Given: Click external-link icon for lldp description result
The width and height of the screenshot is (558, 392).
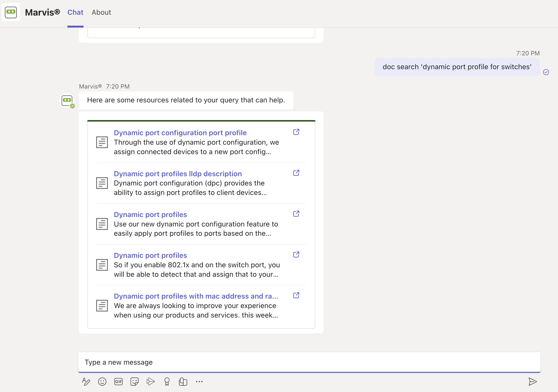Looking at the screenshot, I should [x=296, y=173].
